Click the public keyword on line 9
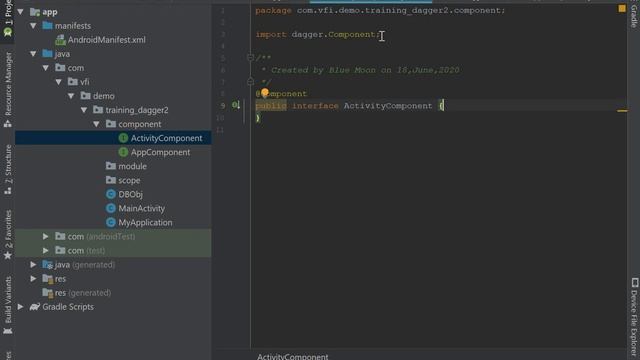 point(271,106)
